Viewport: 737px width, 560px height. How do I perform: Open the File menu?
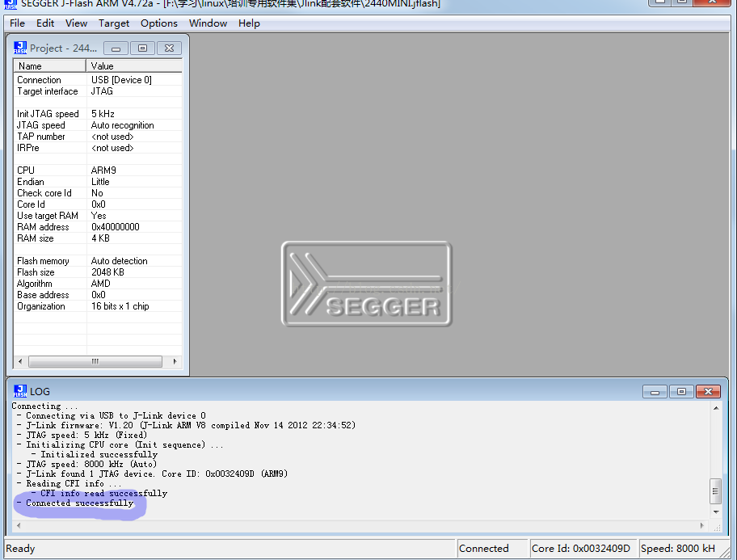(x=17, y=23)
